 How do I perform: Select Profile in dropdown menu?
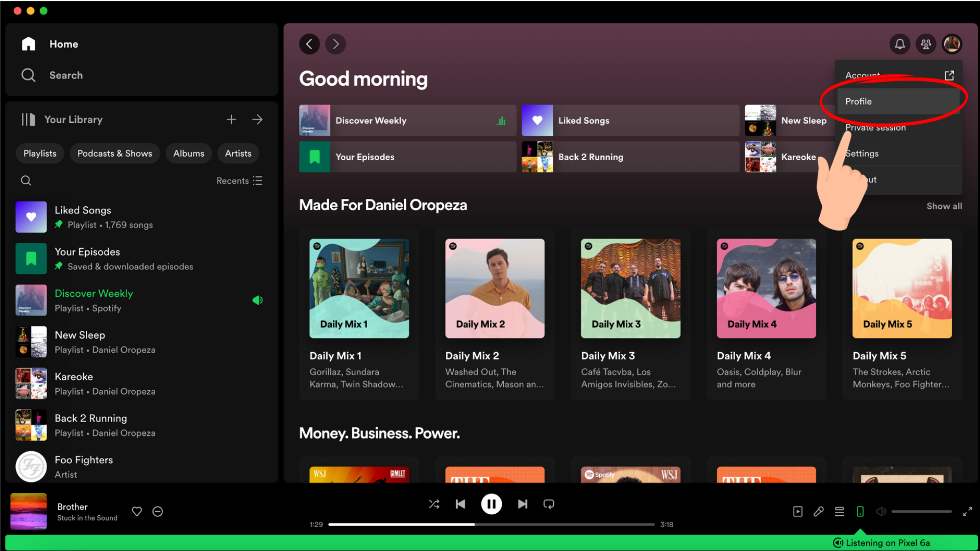[899, 101]
